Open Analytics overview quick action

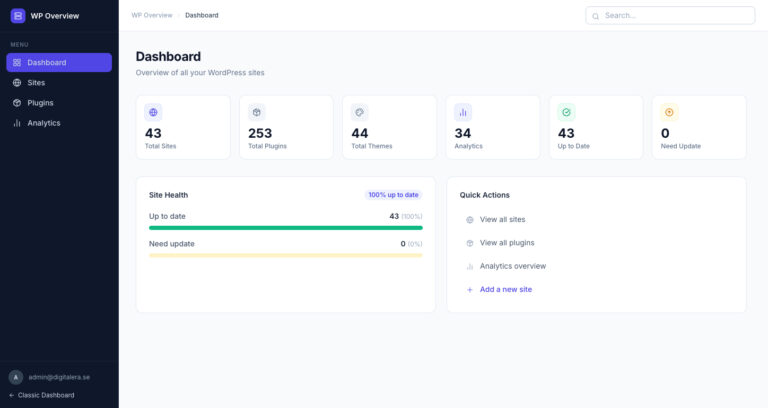[x=512, y=266]
